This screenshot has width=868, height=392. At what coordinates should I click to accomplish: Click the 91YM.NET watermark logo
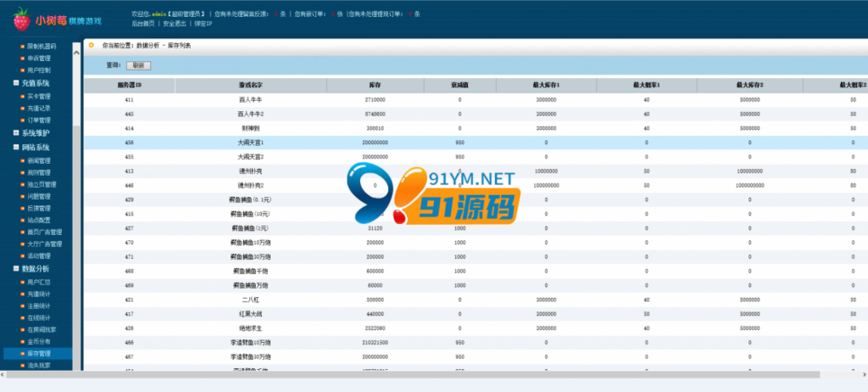tap(433, 193)
